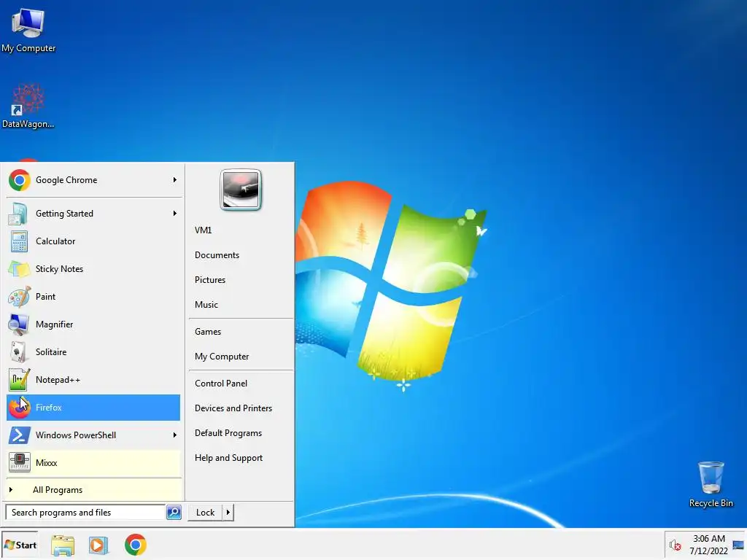Open Chrome from the taskbar
This screenshot has height=560, width=747.
(x=135, y=545)
